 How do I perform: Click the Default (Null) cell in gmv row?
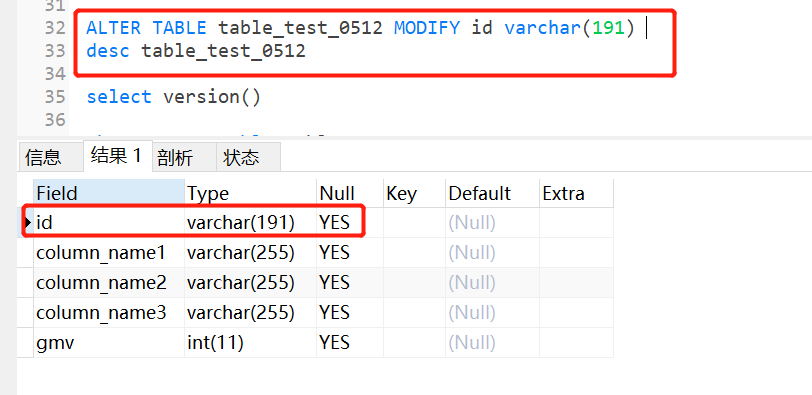coord(492,343)
